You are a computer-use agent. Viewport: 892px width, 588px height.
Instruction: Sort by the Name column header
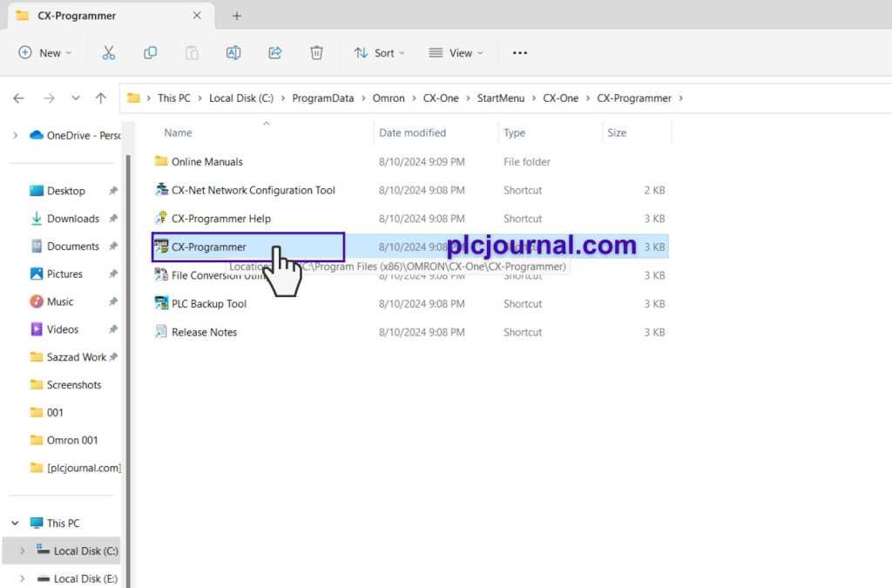point(178,132)
